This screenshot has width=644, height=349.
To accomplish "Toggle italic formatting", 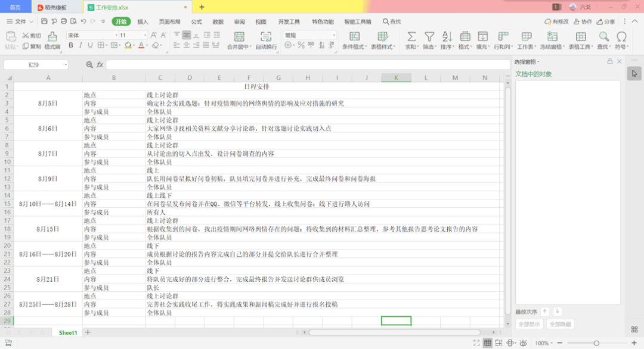I will (80, 45).
